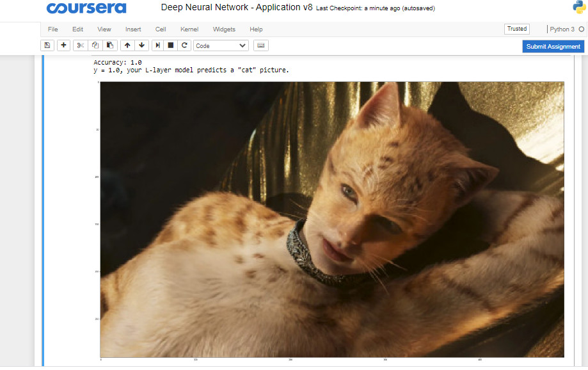This screenshot has width=588, height=370.
Task: Click the Coursera logo
Action: pos(86,8)
